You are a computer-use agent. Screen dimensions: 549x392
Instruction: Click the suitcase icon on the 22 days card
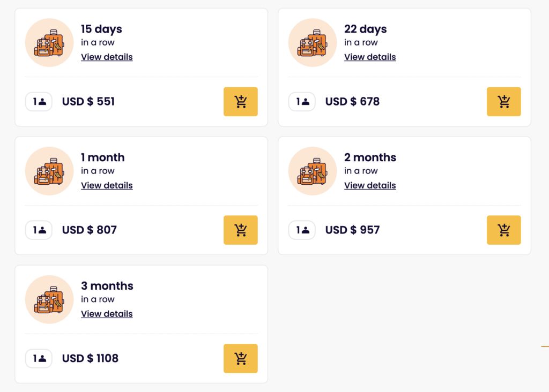point(312,42)
